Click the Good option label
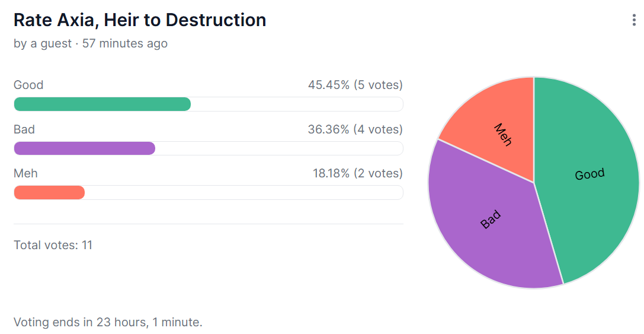The width and height of the screenshot is (644, 334). (28, 85)
